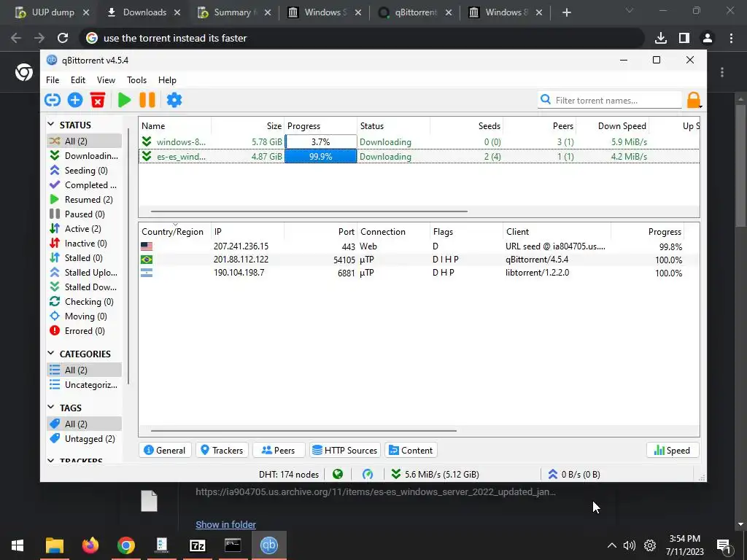This screenshot has width=747, height=560.
Task: Click the green globe connection status icon
Action: click(x=338, y=474)
